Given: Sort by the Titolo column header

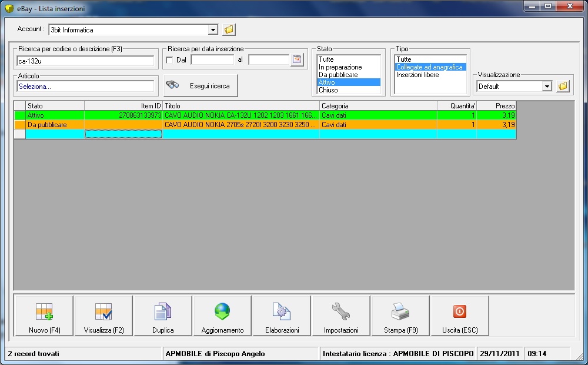Looking at the screenshot, I should [x=240, y=106].
